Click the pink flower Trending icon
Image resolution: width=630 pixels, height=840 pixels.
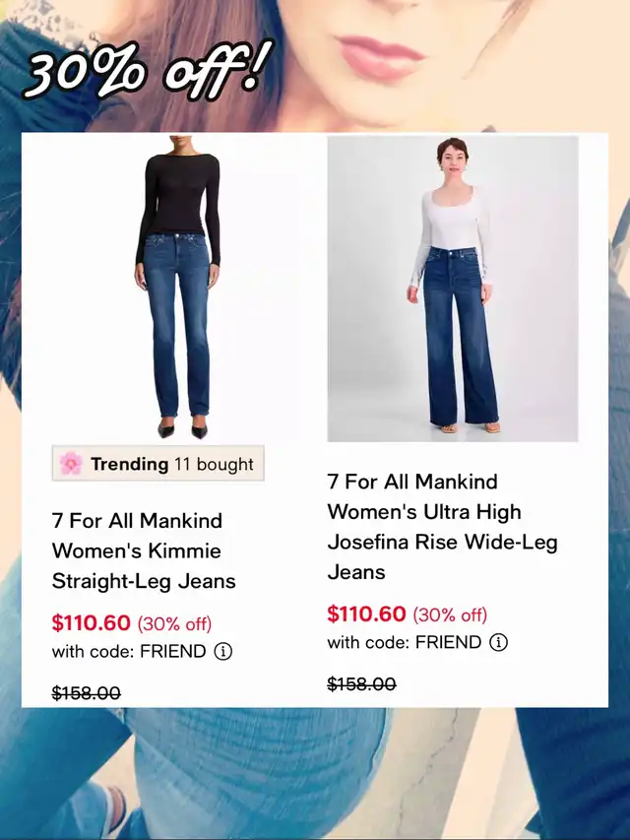coord(71,464)
